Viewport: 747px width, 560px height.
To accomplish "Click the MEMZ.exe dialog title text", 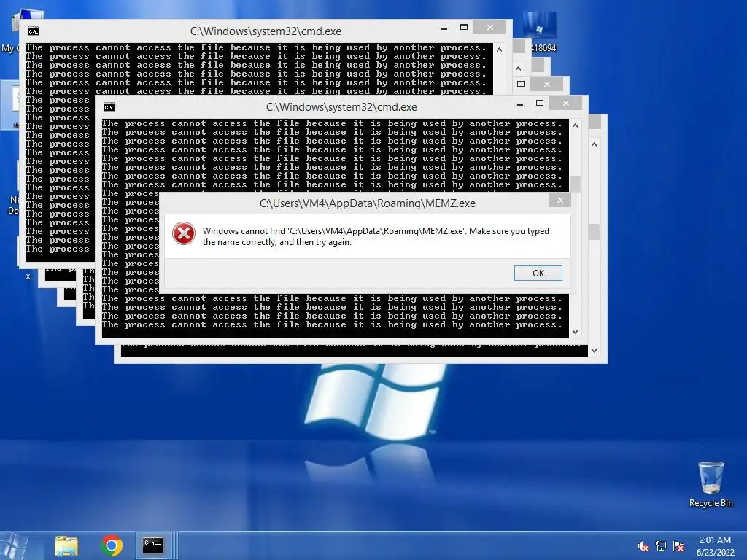I will point(368,203).
